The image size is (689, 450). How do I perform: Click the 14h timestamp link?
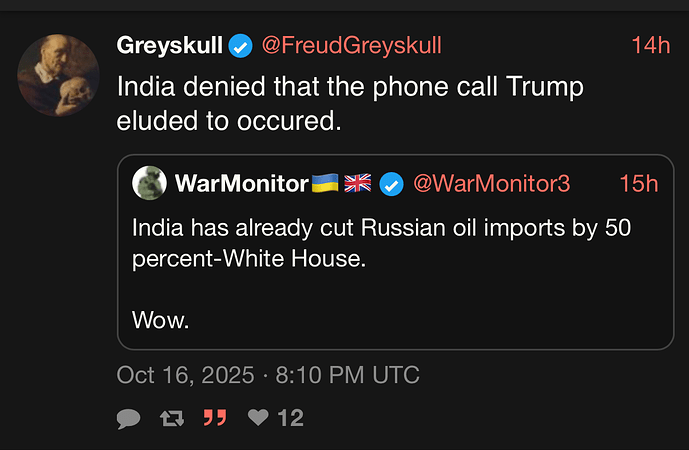[650, 46]
